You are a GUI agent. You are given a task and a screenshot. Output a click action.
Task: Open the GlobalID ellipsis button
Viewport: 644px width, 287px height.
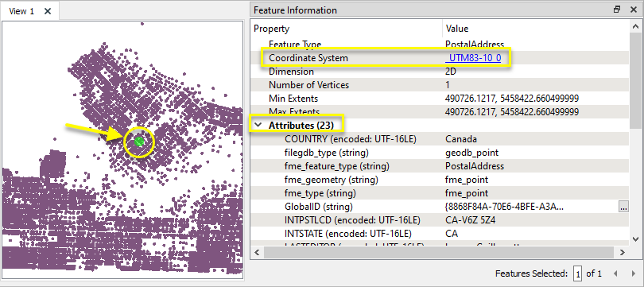tap(623, 207)
